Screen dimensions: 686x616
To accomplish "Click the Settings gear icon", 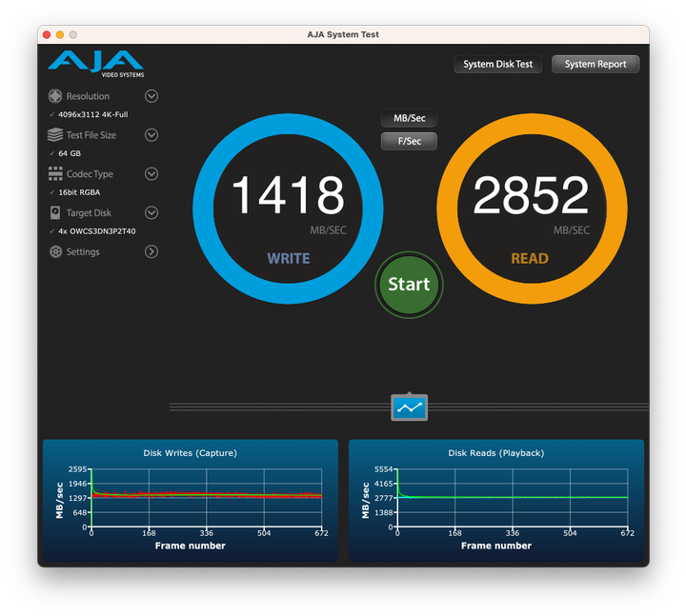I will [55, 252].
